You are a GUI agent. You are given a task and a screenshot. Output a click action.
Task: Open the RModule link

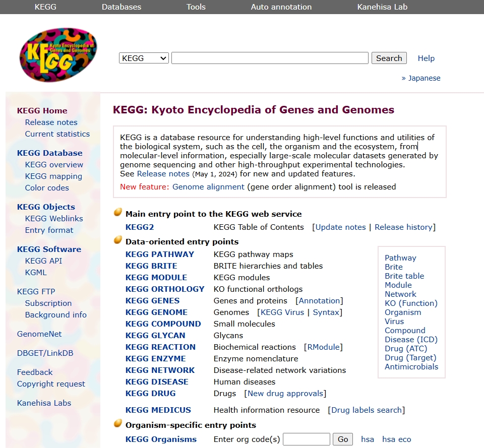[323, 347]
